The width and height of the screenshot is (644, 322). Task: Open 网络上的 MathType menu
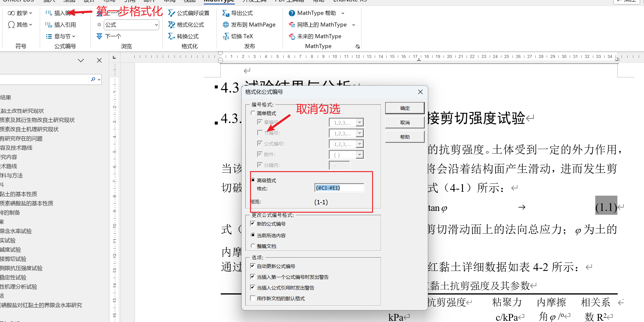(322, 25)
